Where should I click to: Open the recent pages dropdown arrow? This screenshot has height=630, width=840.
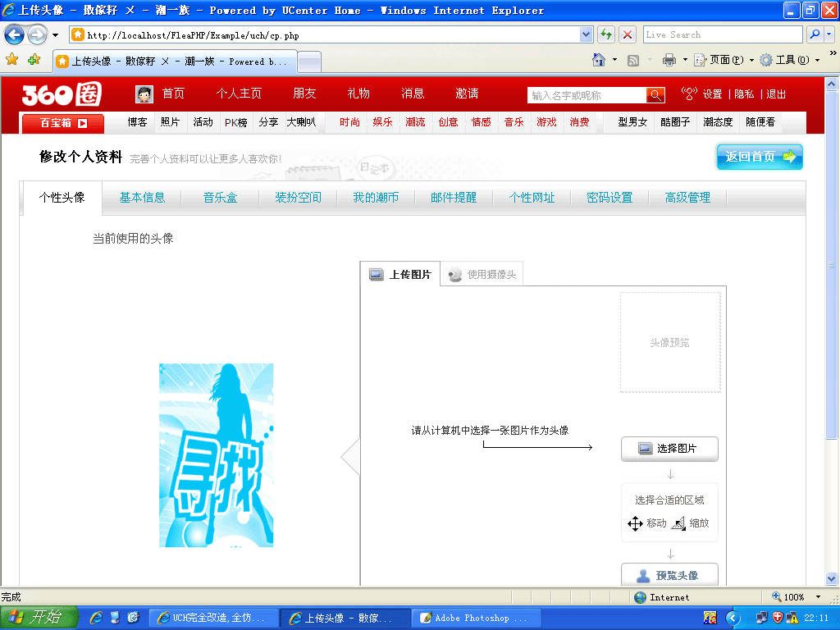(x=55, y=35)
